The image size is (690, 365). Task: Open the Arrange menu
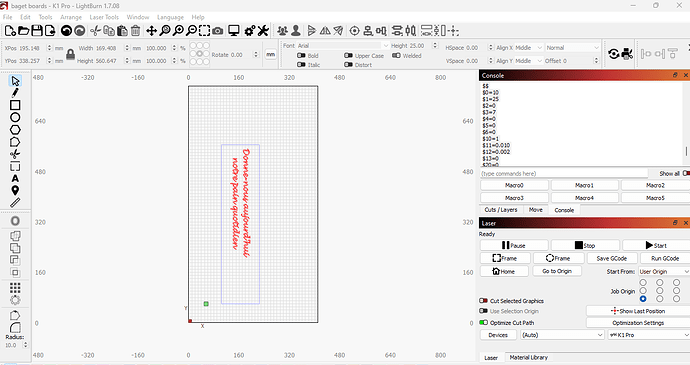(x=71, y=17)
